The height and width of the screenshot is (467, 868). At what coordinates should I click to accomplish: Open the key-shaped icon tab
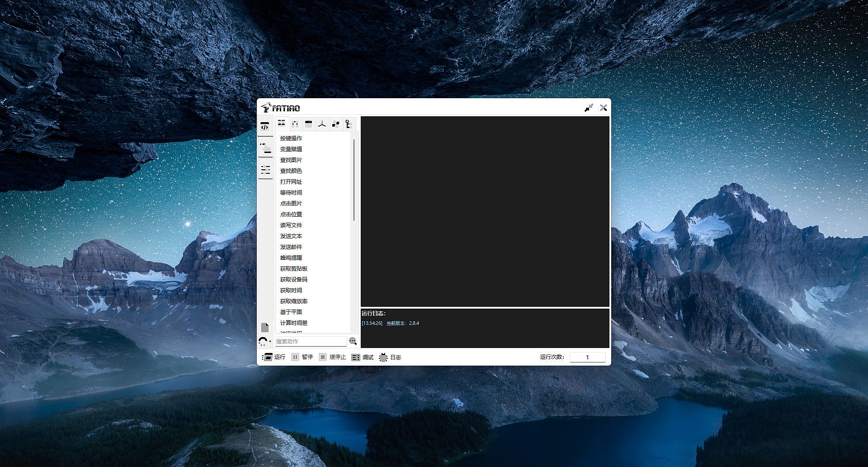click(x=349, y=124)
